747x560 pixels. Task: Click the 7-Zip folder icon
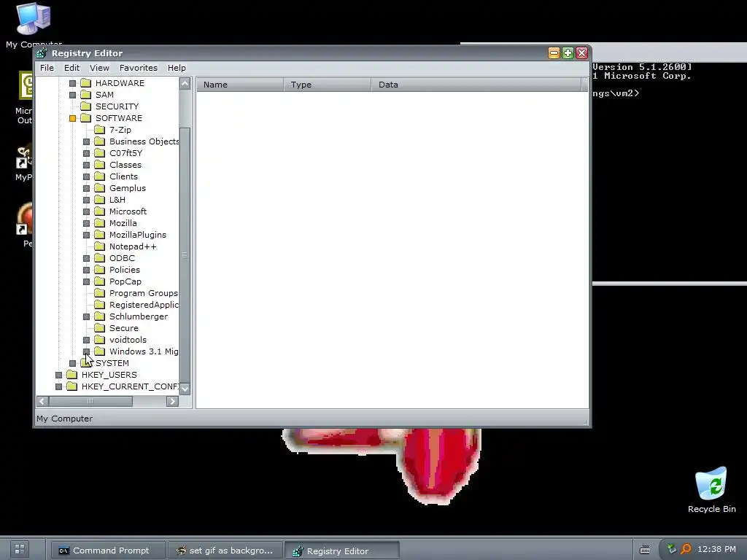(99, 130)
